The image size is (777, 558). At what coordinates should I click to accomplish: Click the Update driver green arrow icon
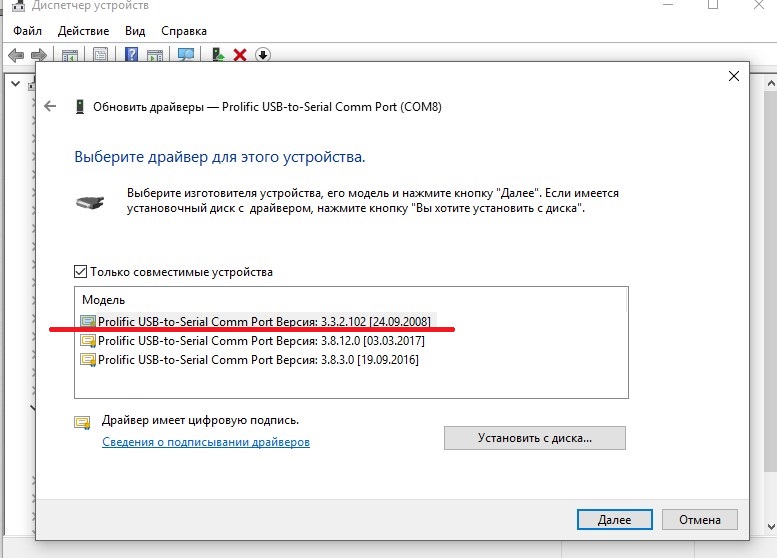pyautogui.click(x=218, y=55)
